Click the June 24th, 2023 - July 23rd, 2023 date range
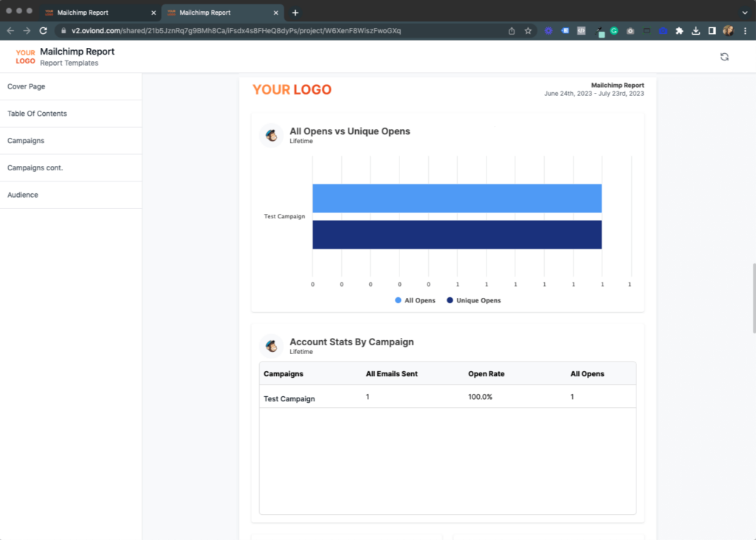The width and height of the screenshot is (756, 540). pos(594,94)
